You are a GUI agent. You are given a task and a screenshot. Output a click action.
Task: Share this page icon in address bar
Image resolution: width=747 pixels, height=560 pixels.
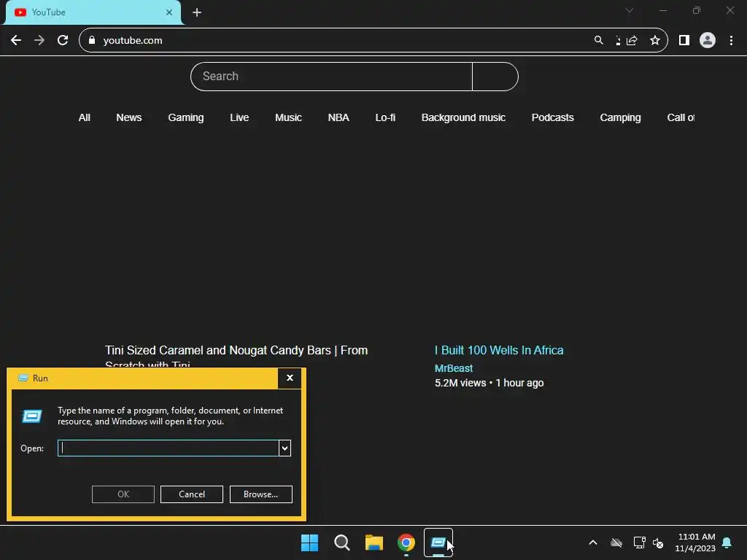click(632, 41)
